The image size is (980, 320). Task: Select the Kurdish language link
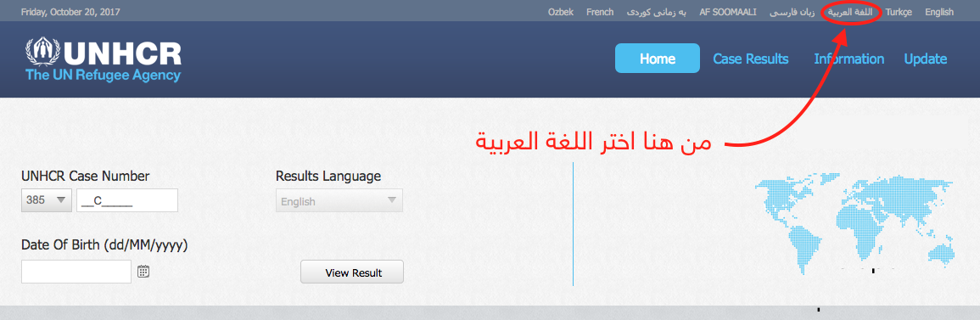click(x=656, y=12)
